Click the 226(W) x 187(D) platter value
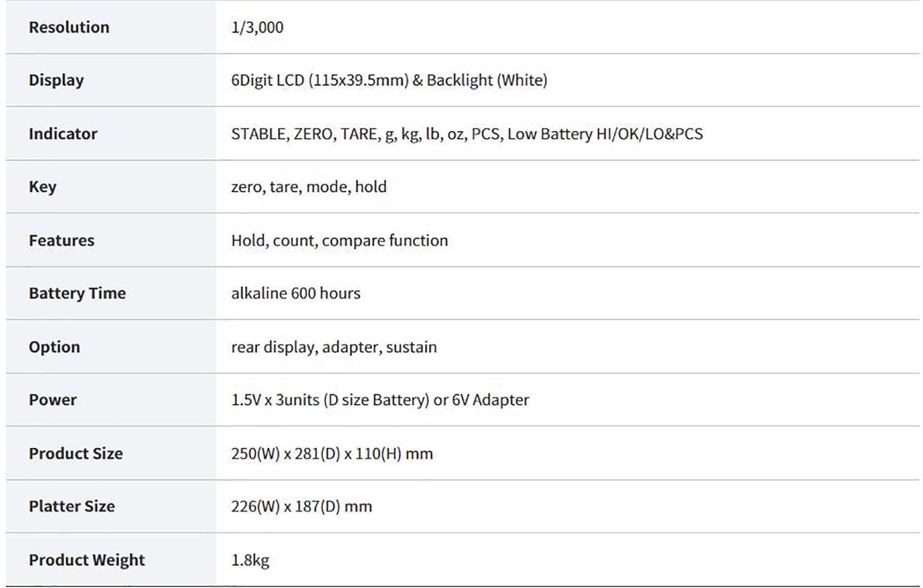This screenshot has height=588, width=923. pos(301,506)
